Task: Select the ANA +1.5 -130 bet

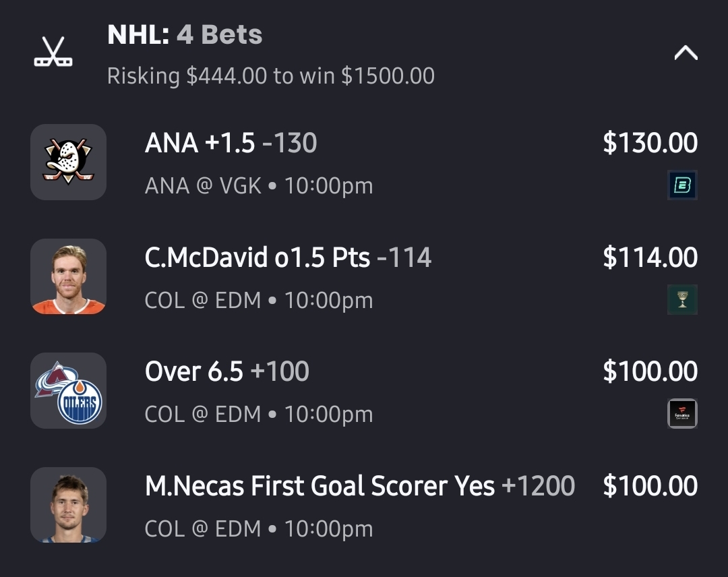Action: pos(231,143)
